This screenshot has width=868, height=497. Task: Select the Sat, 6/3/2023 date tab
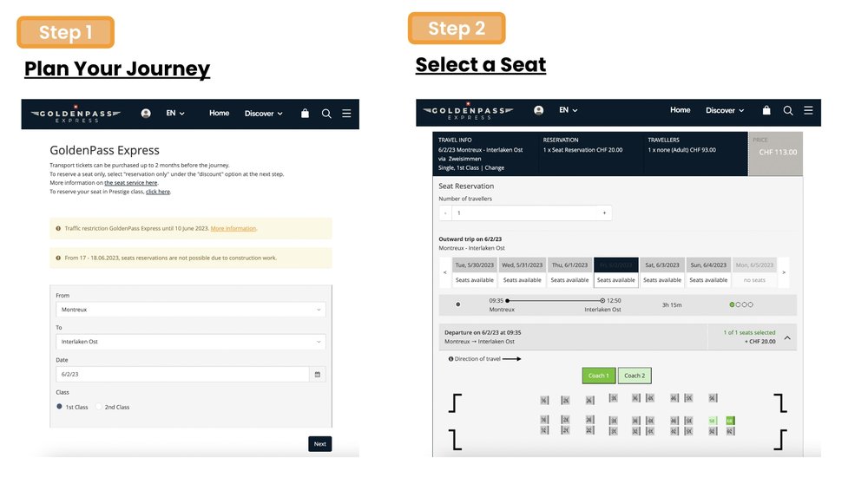click(662, 272)
